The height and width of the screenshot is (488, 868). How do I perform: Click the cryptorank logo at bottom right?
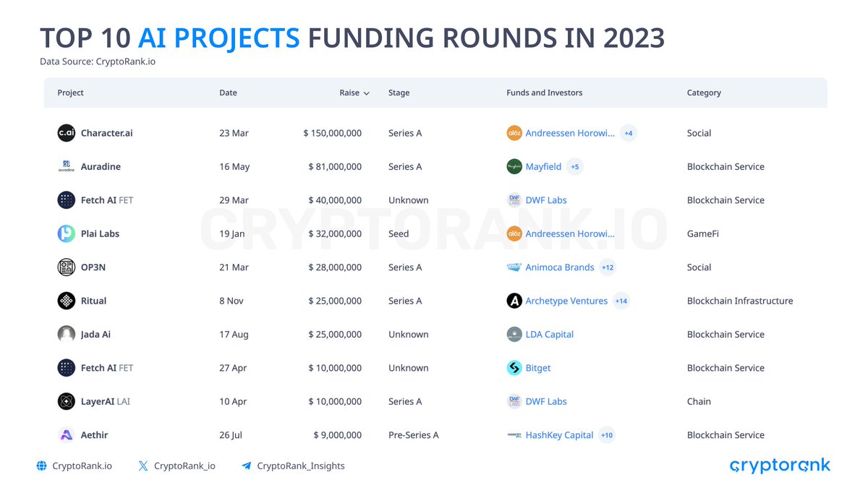pyautogui.click(x=780, y=466)
